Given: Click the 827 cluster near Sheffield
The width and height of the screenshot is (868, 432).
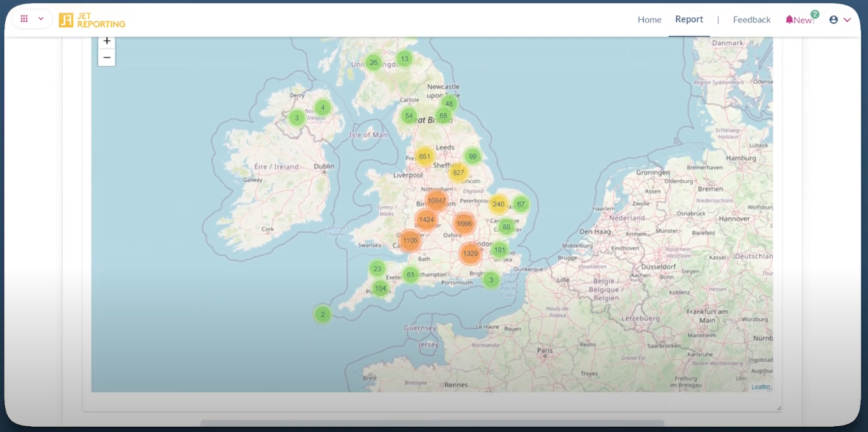Looking at the screenshot, I should 458,173.
